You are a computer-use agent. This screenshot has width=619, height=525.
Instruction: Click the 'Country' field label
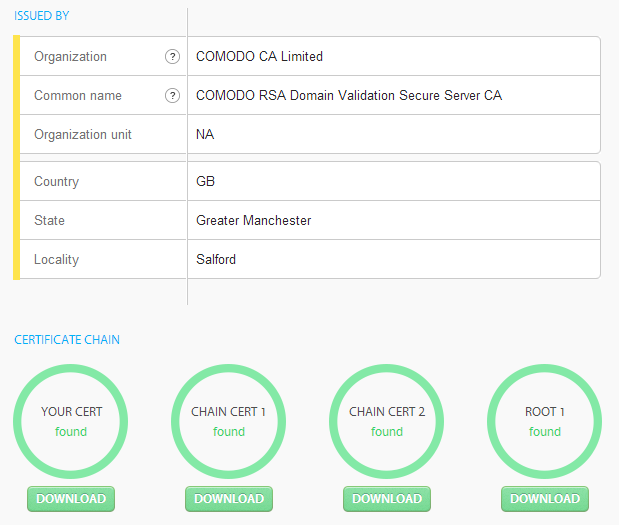pos(56,182)
